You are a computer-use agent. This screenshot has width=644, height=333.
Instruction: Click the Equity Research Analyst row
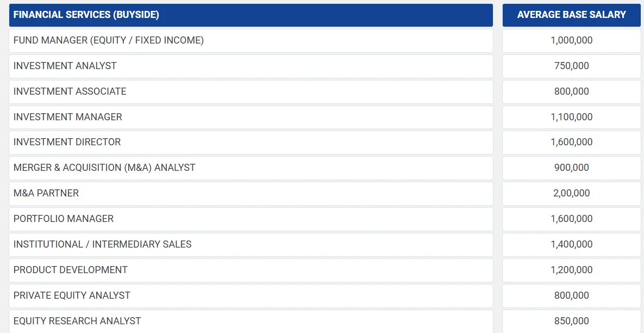tap(77, 321)
